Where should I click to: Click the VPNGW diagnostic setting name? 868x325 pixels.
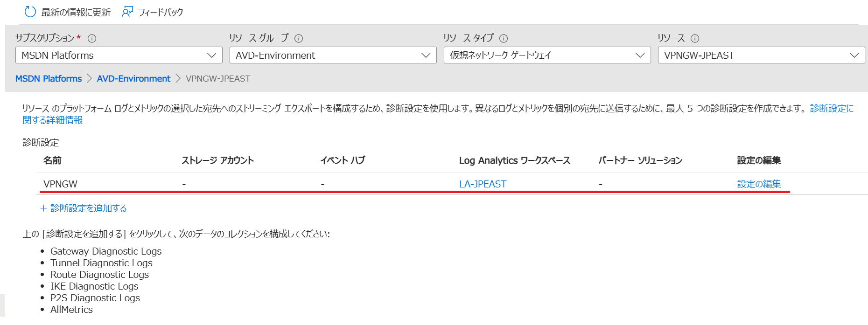(x=60, y=184)
